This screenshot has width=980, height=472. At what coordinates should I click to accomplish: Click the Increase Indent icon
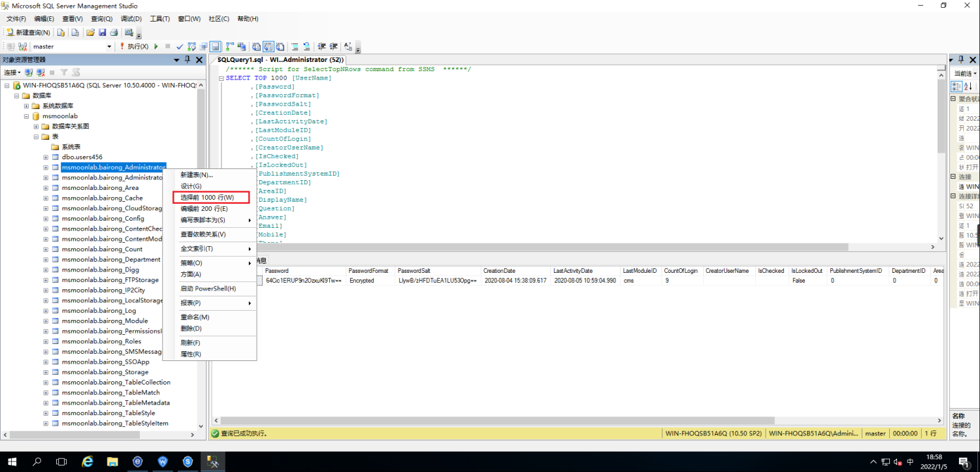(333, 46)
